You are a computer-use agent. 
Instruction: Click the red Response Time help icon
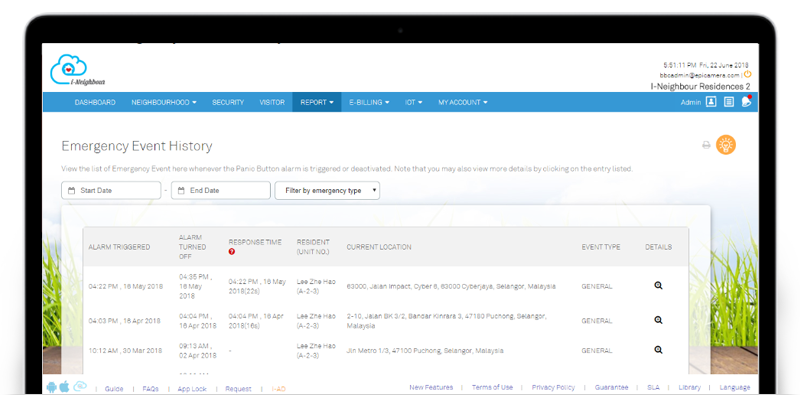[232, 252]
